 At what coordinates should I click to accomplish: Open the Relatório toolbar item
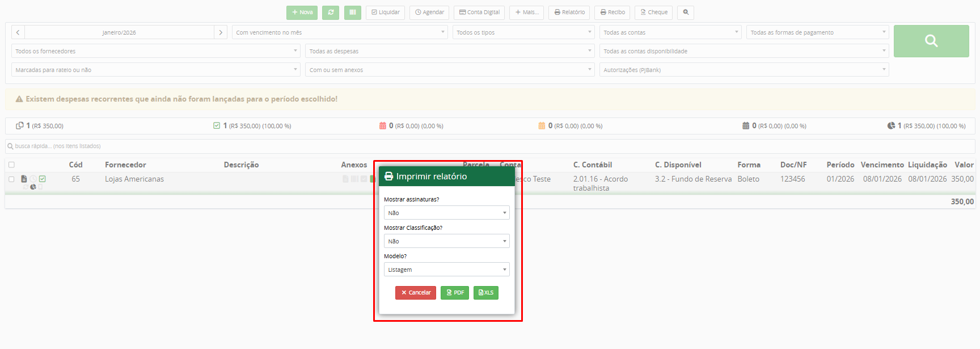tap(569, 12)
